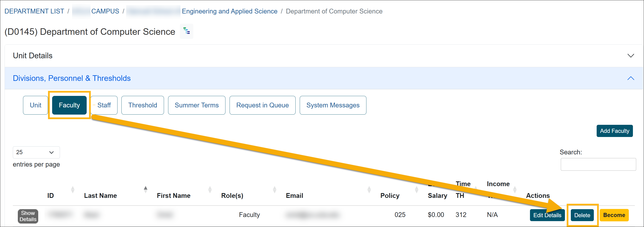Screen dimensions: 644x227
Task: Sort by Email column arrows
Action: [369, 189]
